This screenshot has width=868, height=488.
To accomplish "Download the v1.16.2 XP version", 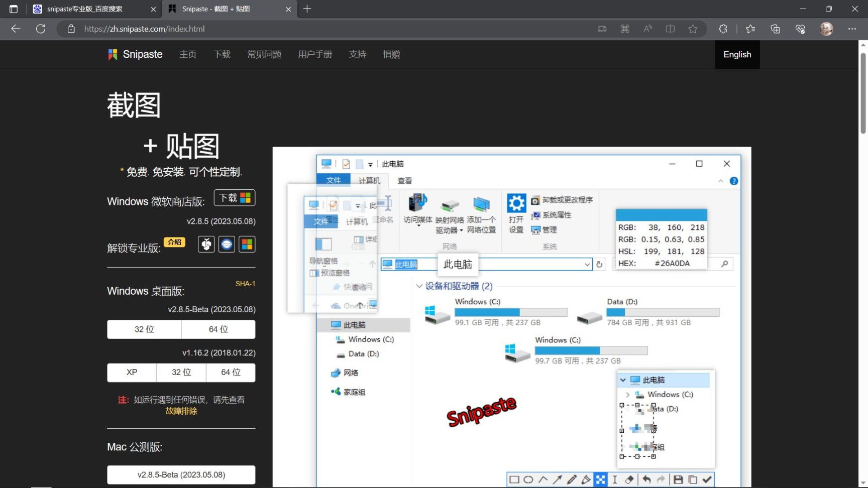I will click(132, 373).
